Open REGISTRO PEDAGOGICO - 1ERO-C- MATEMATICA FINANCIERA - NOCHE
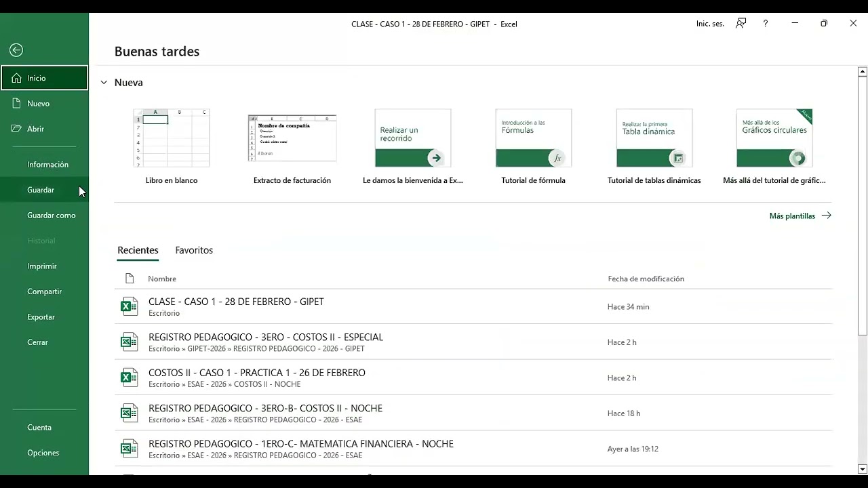868x488 pixels. (x=473, y=449)
